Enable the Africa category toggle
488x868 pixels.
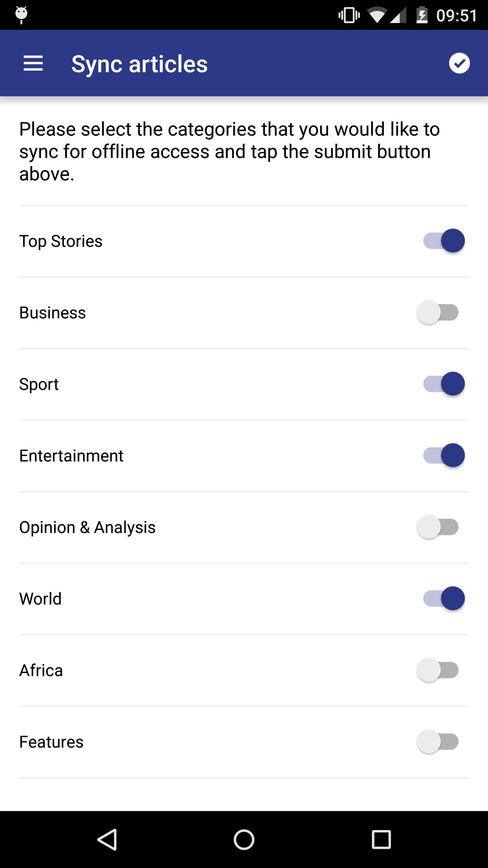tap(438, 670)
